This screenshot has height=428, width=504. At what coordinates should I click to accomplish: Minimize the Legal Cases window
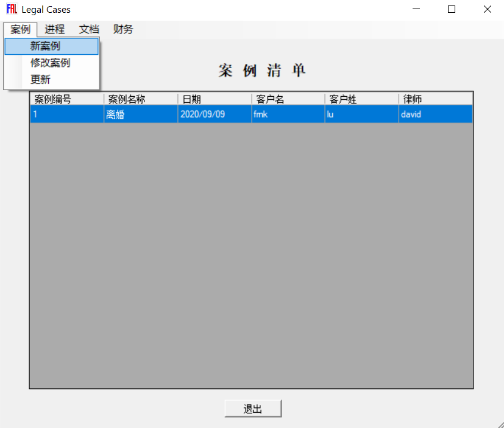click(416, 9)
